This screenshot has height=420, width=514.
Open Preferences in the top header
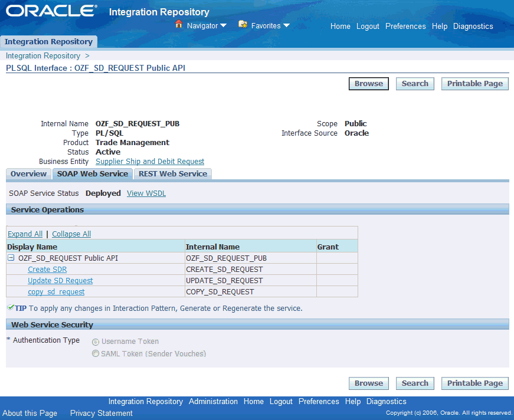point(405,26)
